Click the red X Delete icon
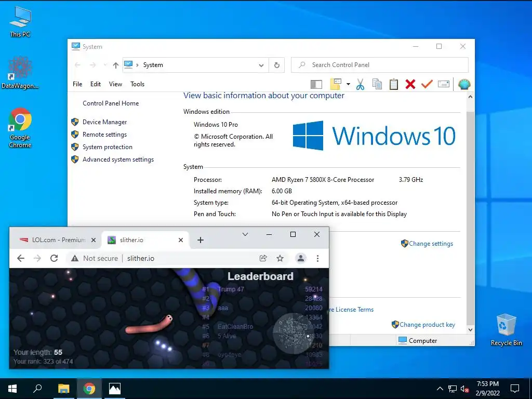 pos(410,84)
